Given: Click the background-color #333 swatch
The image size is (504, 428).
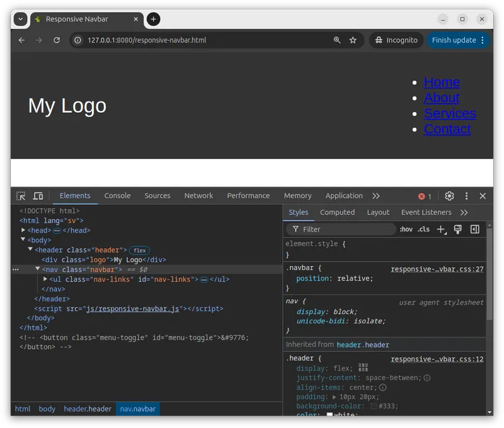Looking at the screenshot, I should [374, 407].
